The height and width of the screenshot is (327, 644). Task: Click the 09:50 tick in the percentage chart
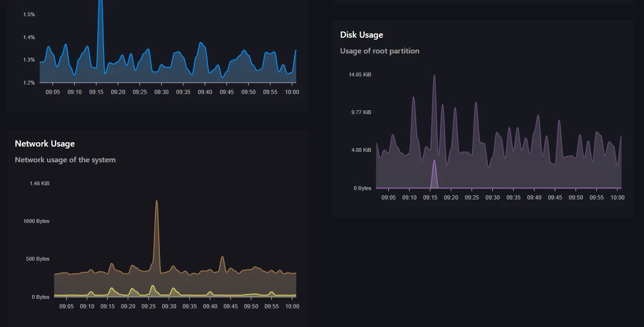point(249,92)
